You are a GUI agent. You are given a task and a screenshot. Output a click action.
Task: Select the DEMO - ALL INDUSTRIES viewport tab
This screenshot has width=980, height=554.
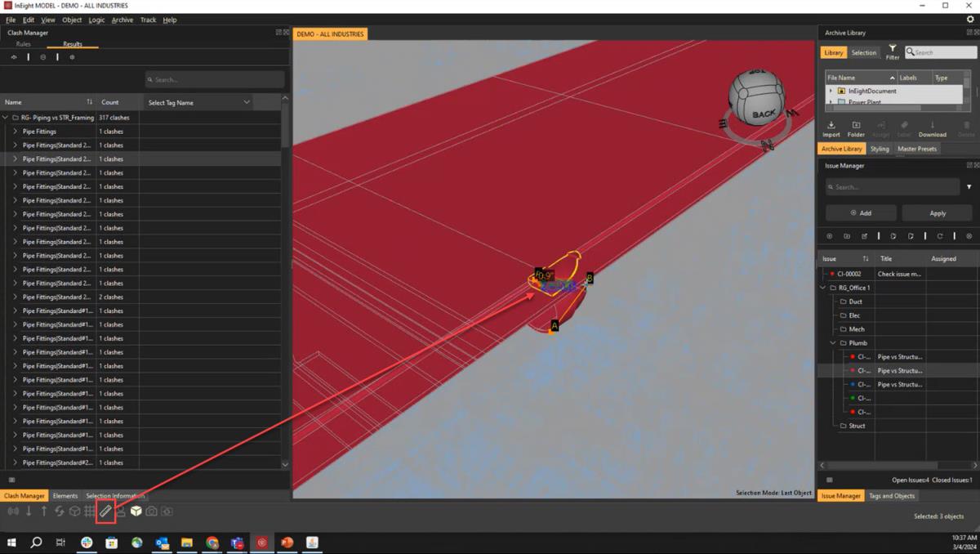(330, 34)
